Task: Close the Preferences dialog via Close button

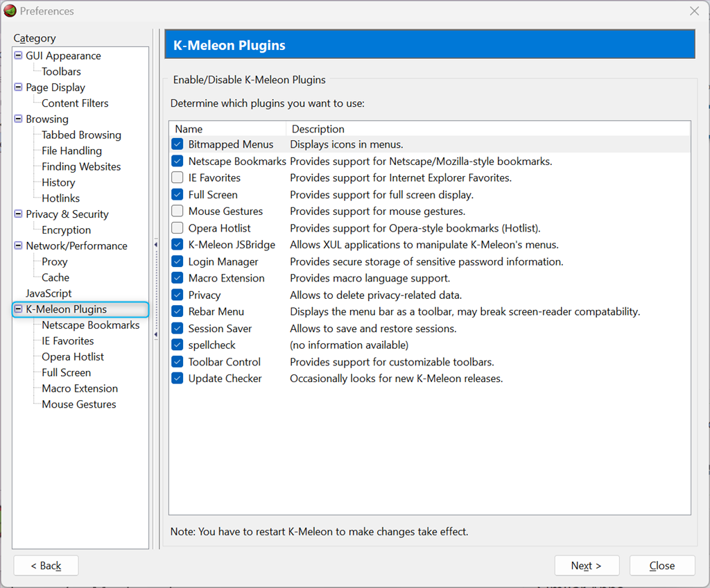Action: pos(662,565)
